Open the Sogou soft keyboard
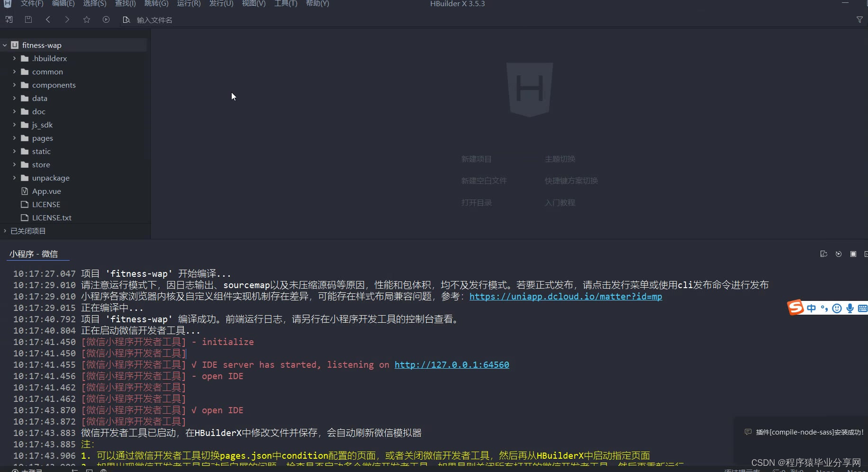This screenshot has width=868, height=472. pos(863,309)
